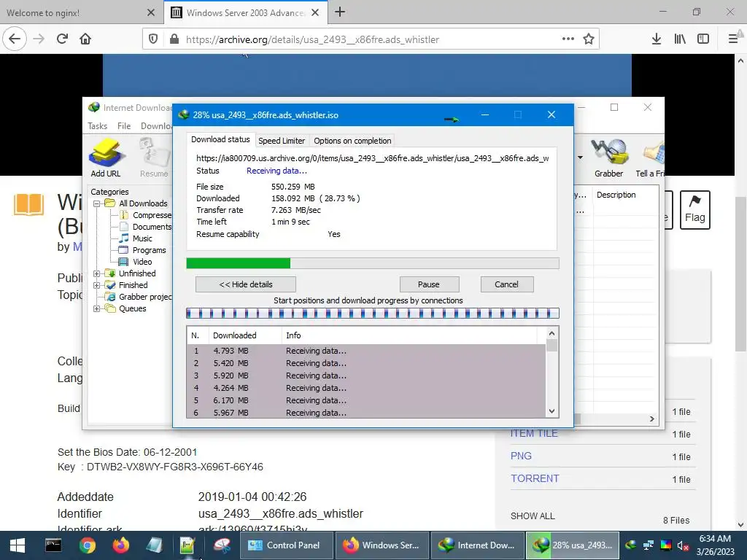The height and width of the screenshot is (560, 747).
Task: Open the Tasks menu in IDM
Action: click(97, 125)
